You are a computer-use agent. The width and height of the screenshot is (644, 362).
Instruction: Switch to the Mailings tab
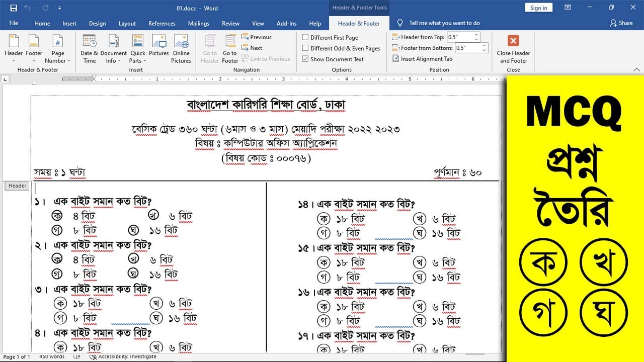click(198, 23)
